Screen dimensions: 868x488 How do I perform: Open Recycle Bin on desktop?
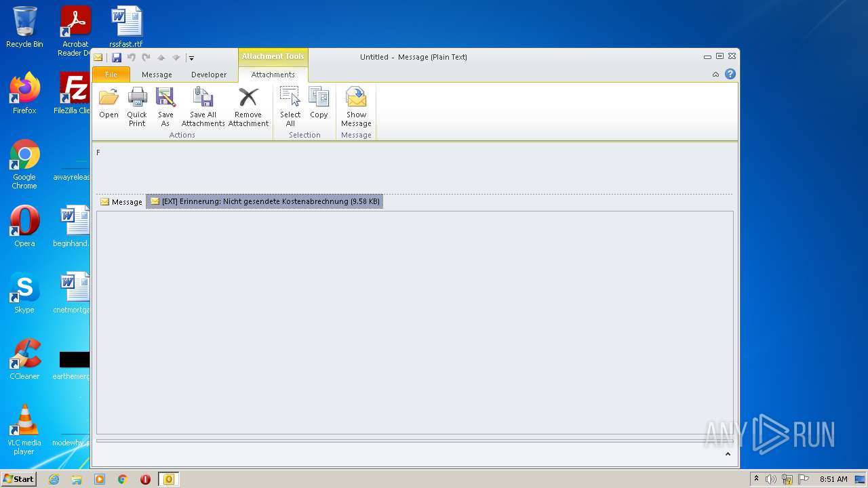pyautogui.click(x=24, y=27)
